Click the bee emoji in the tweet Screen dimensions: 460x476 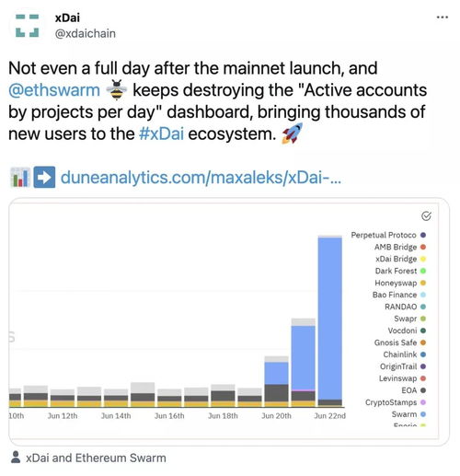pyautogui.click(x=117, y=90)
